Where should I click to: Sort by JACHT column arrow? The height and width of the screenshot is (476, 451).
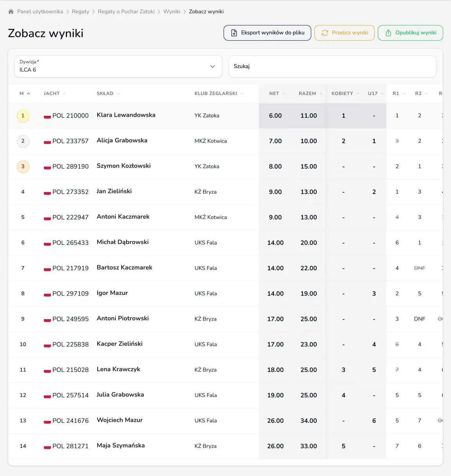coord(65,93)
